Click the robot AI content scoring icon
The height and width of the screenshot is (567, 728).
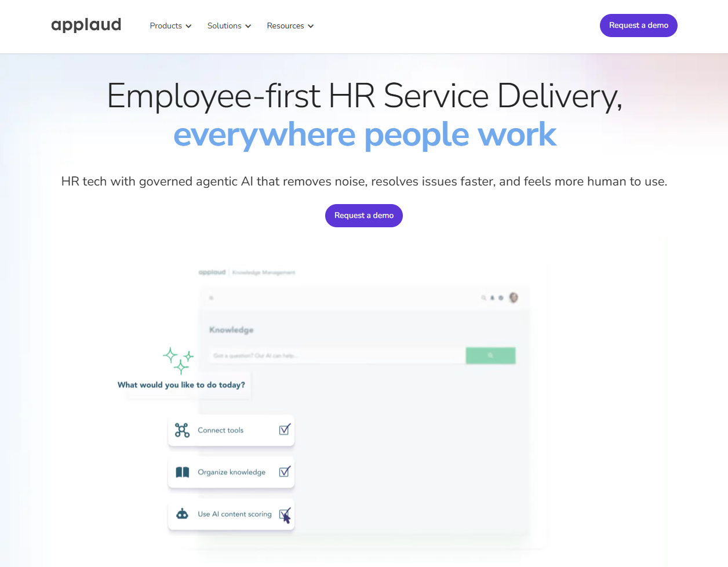182,514
